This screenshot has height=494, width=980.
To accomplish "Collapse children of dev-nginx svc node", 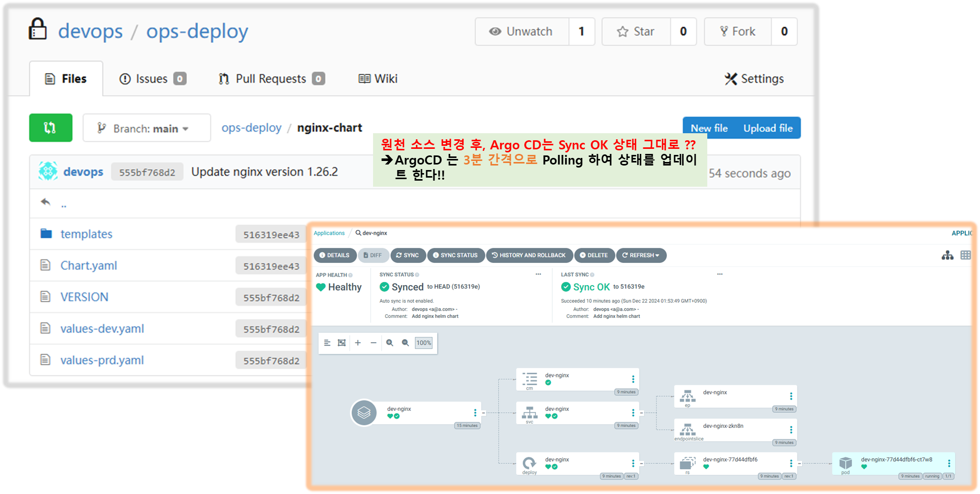I will point(642,413).
